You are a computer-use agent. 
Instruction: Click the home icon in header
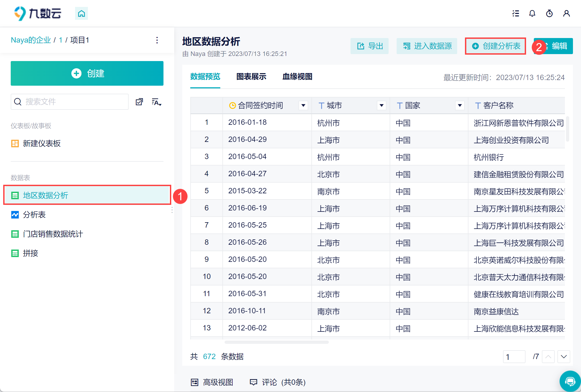(81, 13)
